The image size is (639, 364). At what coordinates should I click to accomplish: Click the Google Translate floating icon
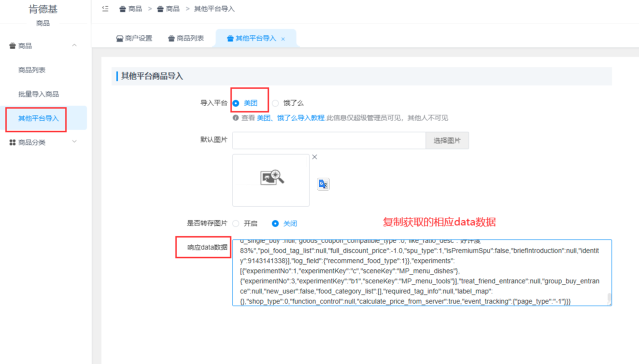tap(323, 184)
